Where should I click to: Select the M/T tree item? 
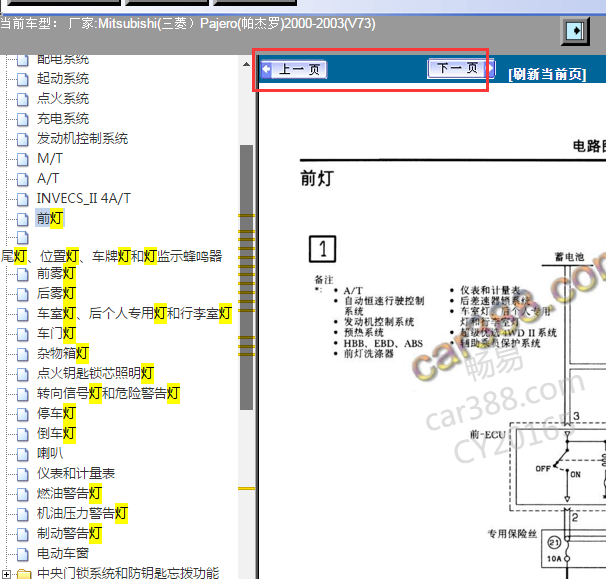coord(49,158)
